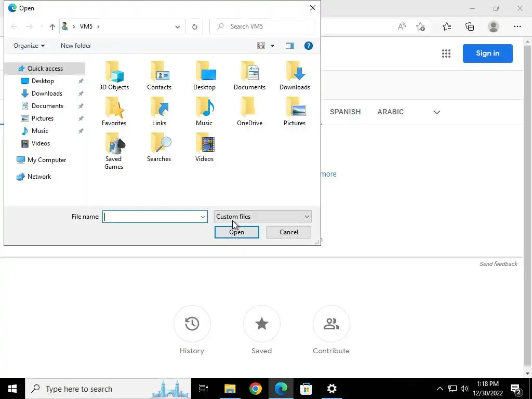Select the Documents folder in the file list
Screen dimensions: 532x399
[x=249, y=76]
